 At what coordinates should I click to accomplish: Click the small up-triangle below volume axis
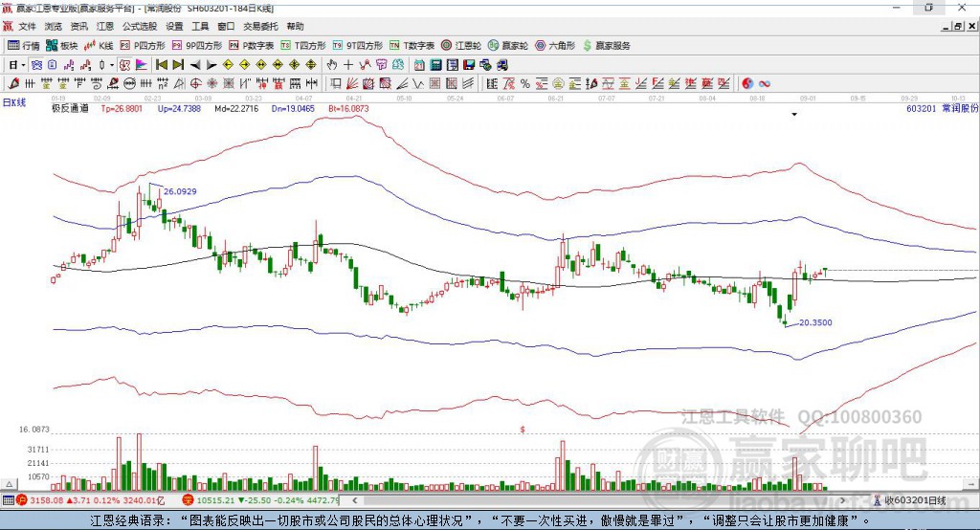[9, 484]
